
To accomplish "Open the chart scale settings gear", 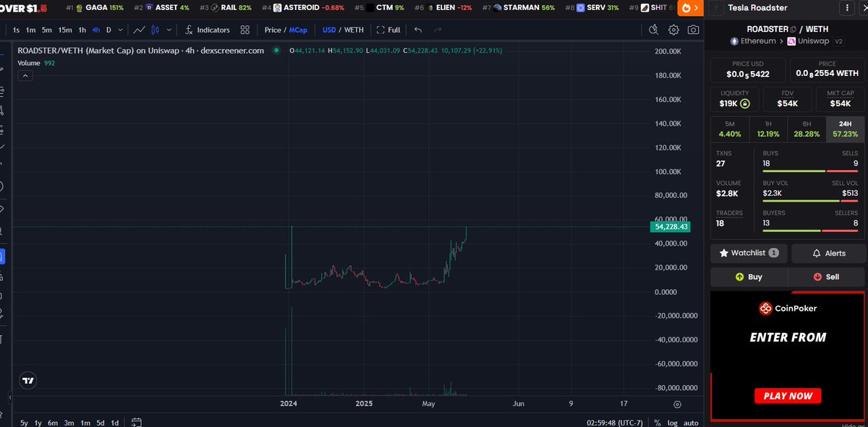I will coord(677,405).
